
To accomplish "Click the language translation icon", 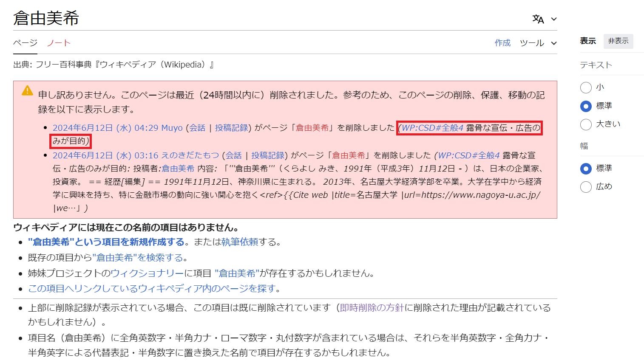I will [x=538, y=19].
